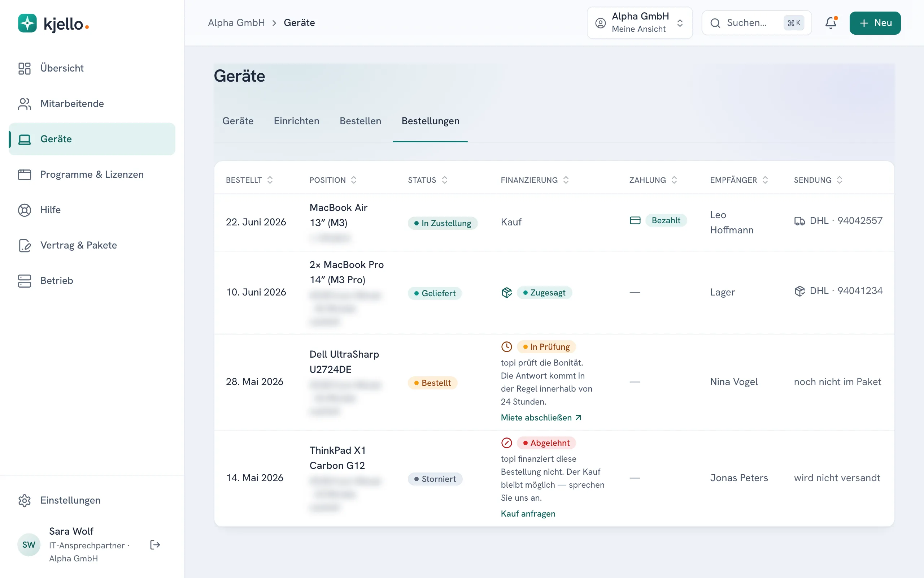The width and height of the screenshot is (924, 578).
Task: Open Geräte in the sidebar
Action: [92, 139]
